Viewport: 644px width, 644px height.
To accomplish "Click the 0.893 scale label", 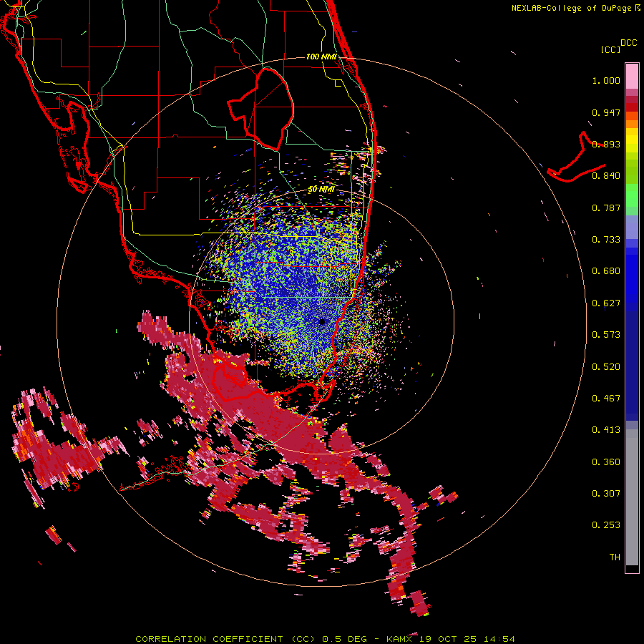I will [x=606, y=144].
